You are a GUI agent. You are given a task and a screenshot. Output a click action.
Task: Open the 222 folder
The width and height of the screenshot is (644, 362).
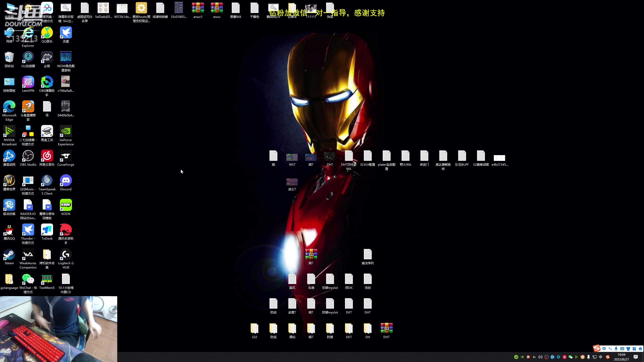254,331
